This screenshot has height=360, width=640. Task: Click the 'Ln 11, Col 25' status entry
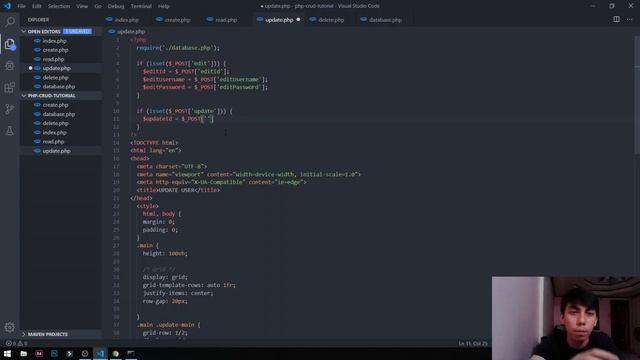[x=473, y=344]
